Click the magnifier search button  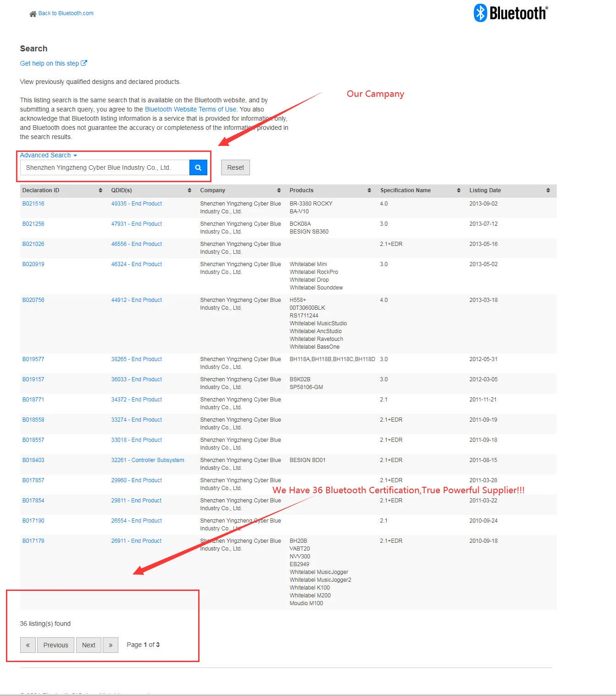point(198,167)
